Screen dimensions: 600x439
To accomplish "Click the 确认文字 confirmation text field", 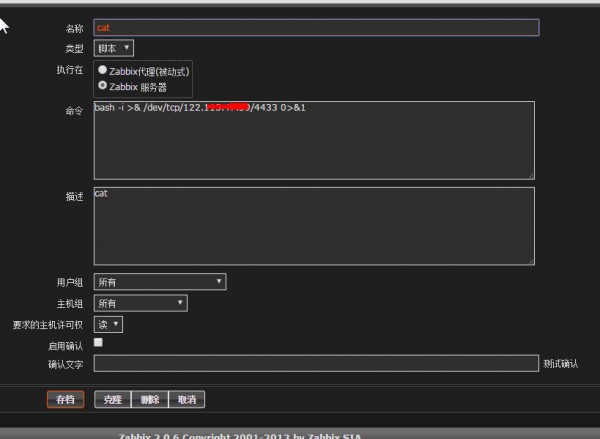I will pyautogui.click(x=316, y=363).
